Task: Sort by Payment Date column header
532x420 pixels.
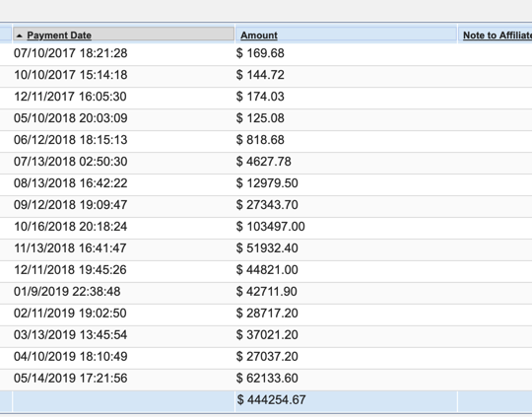Action: [x=59, y=35]
